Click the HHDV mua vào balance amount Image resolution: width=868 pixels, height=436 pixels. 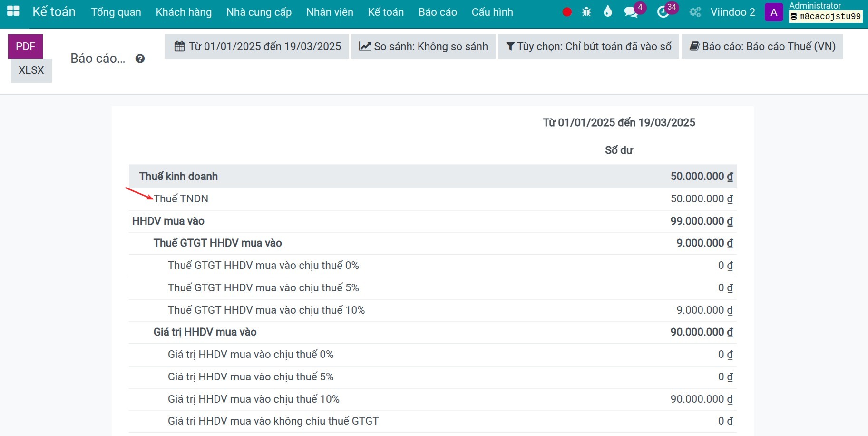point(701,221)
